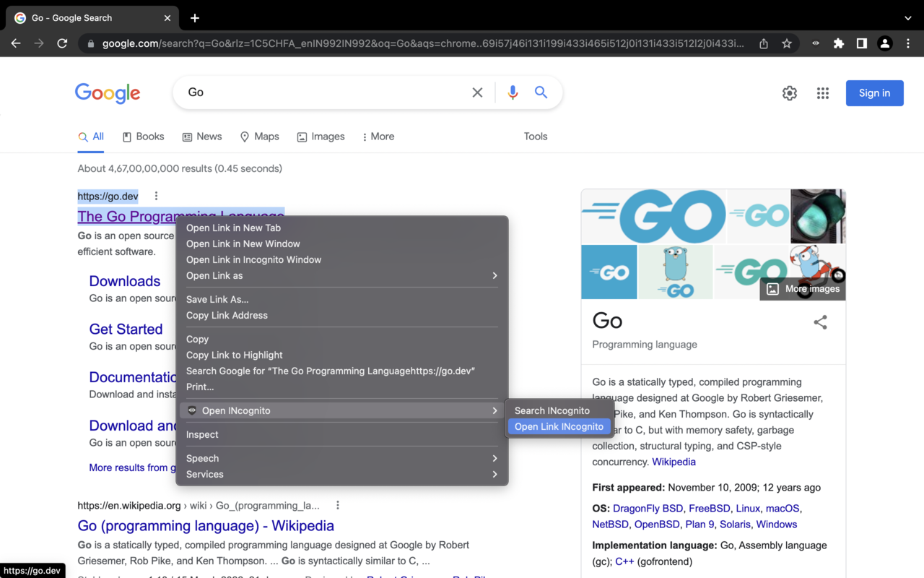924x578 pixels.
Task: Expand the Services submenu
Action: tap(342, 474)
